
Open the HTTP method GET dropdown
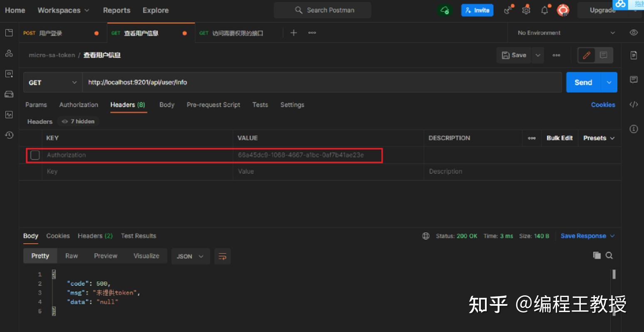53,82
